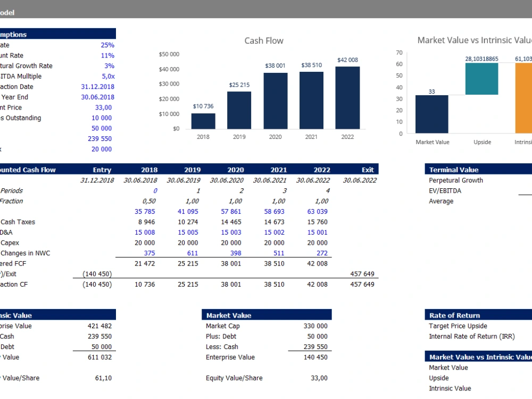Click the 2022 bar in Cash Flow chart
The height and width of the screenshot is (399, 532).
click(x=347, y=98)
